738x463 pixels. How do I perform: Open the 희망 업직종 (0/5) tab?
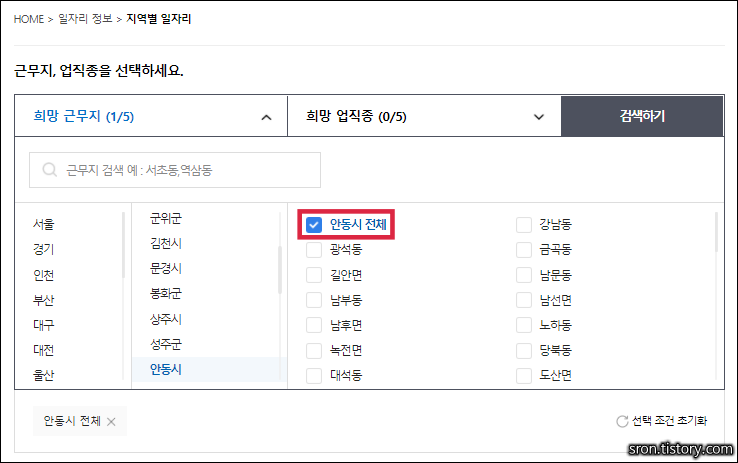coord(424,116)
